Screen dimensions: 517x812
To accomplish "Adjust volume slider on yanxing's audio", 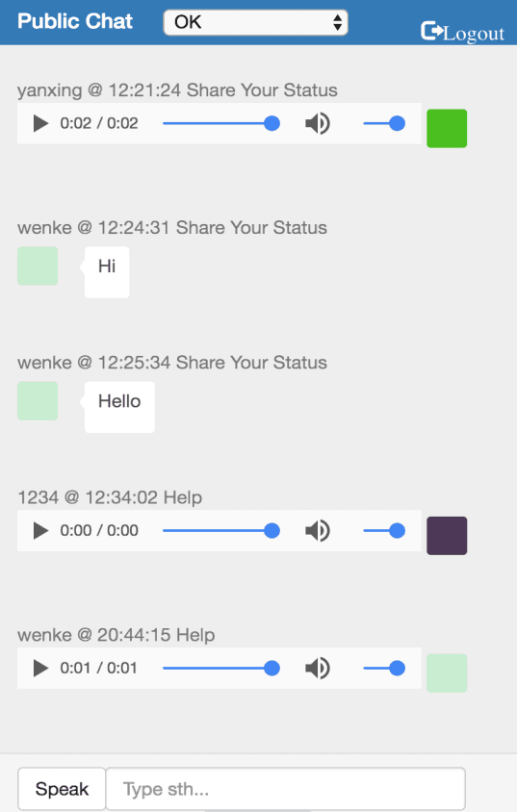I will pos(384,124).
